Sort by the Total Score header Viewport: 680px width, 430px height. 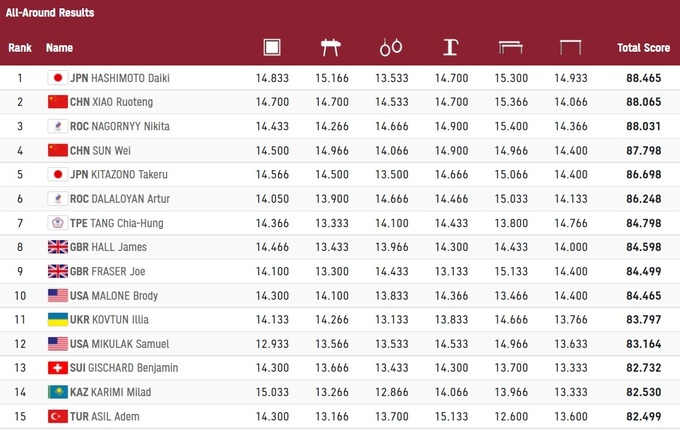pos(642,47)
